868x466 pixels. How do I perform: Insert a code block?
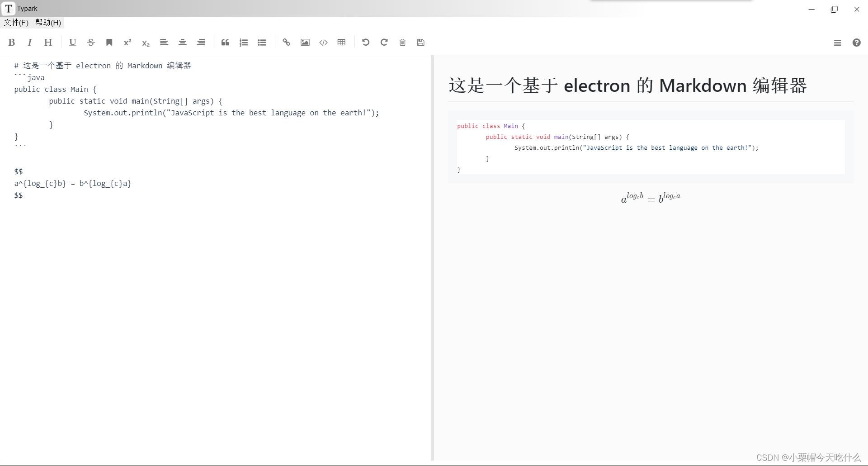[x=323, y=43]
